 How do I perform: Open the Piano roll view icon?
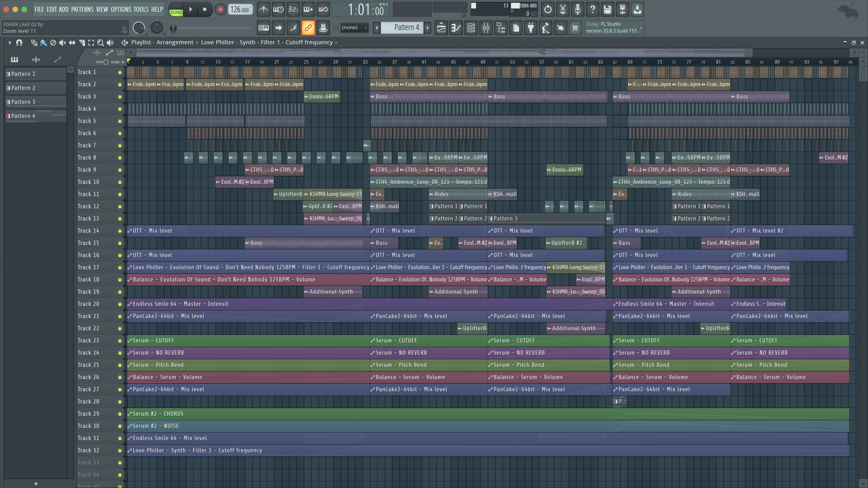456,28
